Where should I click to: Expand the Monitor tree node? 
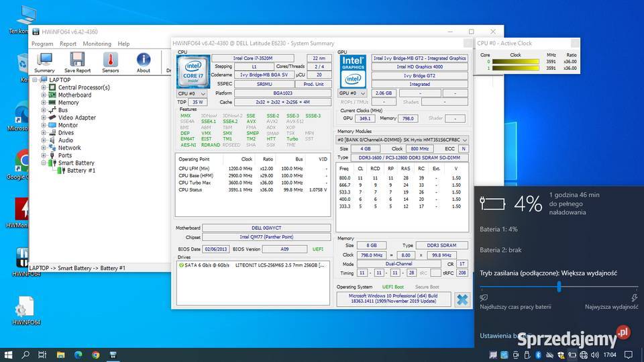[44, 125]
